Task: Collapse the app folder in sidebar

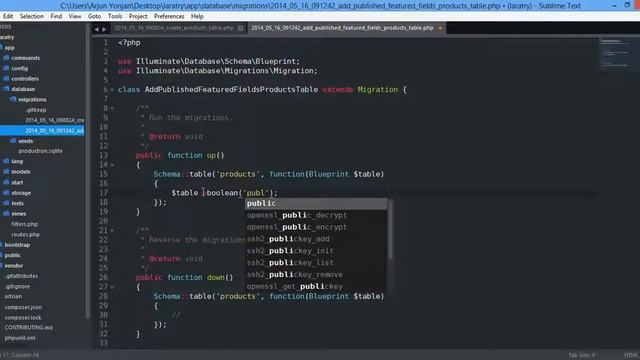Action: [9, 48]
